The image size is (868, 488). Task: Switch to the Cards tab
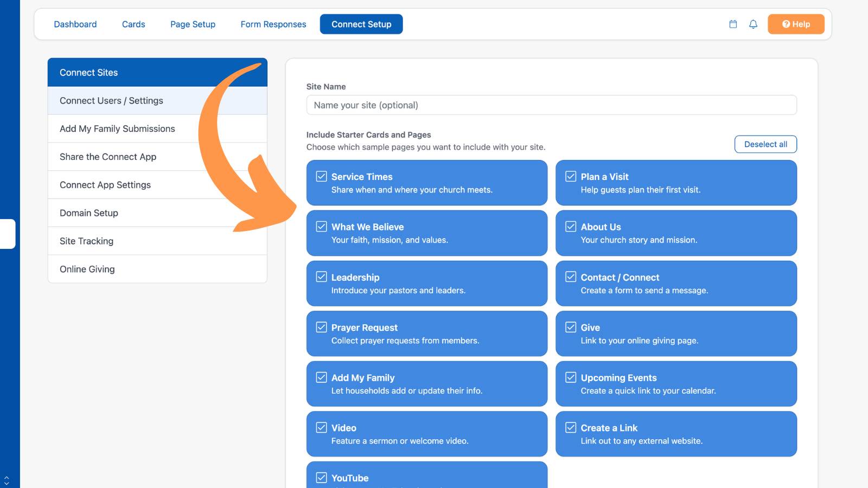point(133,24)
